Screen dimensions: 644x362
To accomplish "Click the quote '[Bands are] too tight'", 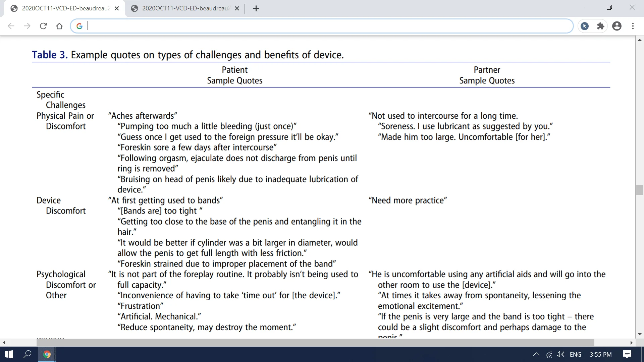I will click(160, 211).
